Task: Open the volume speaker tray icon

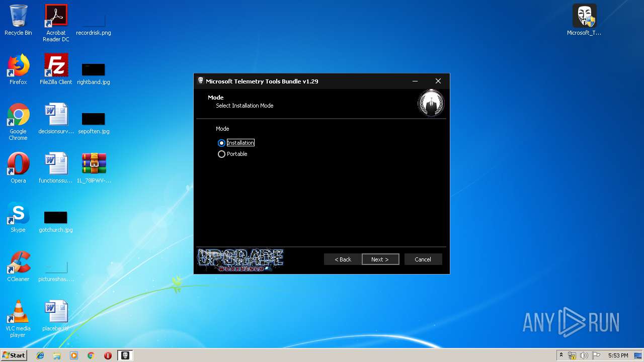Action: click(x=584, y=355)
